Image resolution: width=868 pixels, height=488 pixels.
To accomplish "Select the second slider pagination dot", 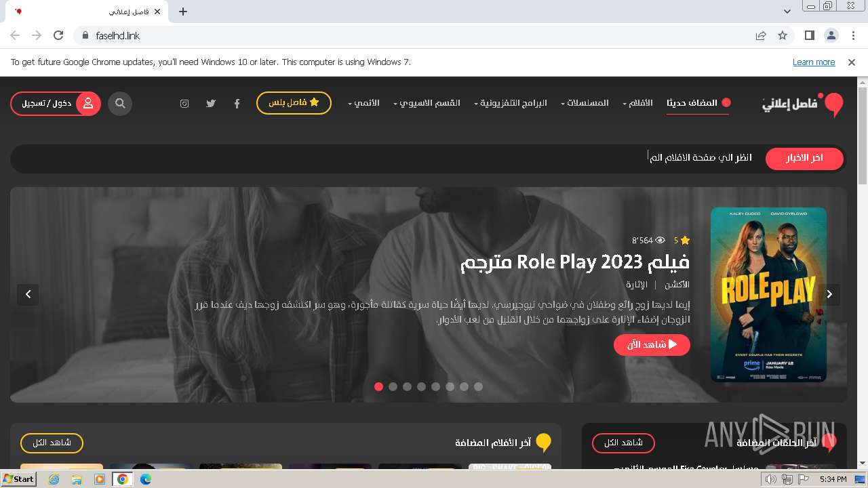I will tap(393, 386).
